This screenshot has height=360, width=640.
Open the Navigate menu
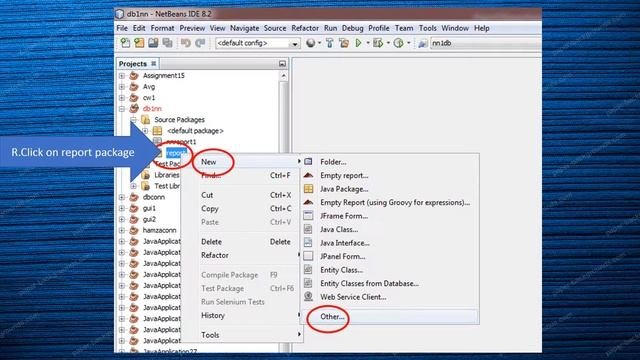[244, 28]
